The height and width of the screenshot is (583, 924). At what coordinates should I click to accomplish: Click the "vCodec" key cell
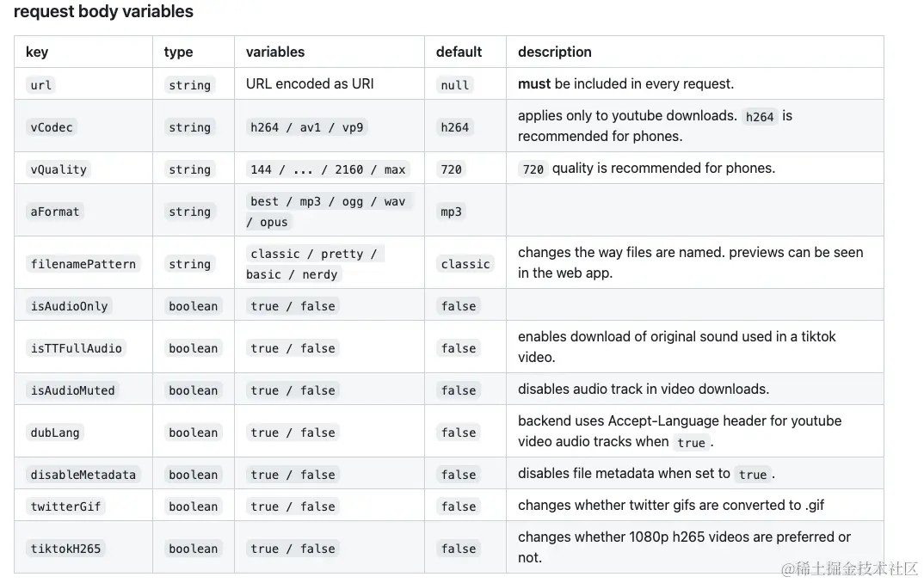tap(52, 127)
